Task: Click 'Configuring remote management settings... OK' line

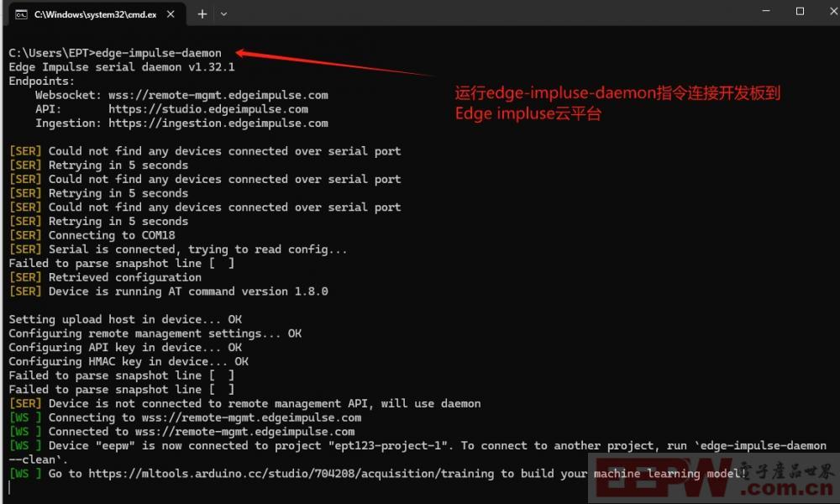Action: click(x=155, y=333)
